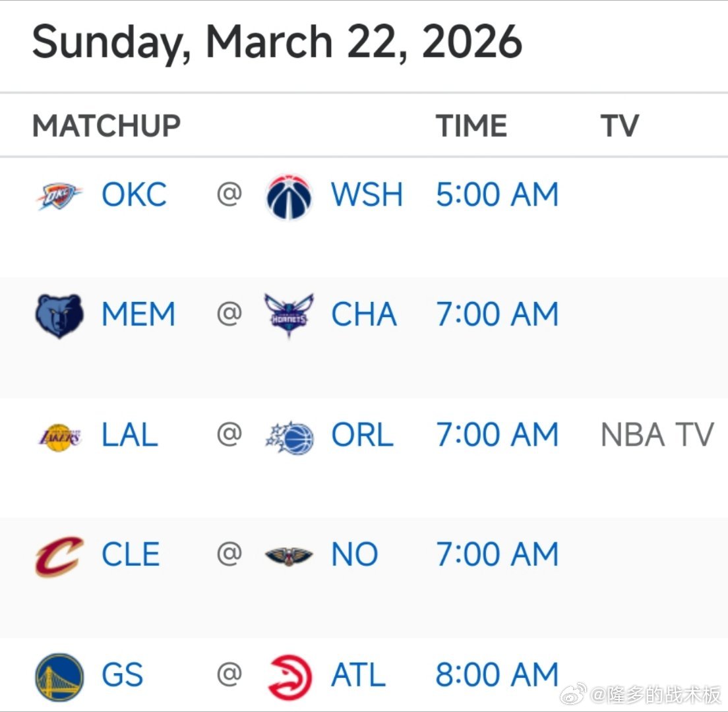This screenshot has width=728, height=712.
Task: Select the MEM team name
Action: pos(138,315)
